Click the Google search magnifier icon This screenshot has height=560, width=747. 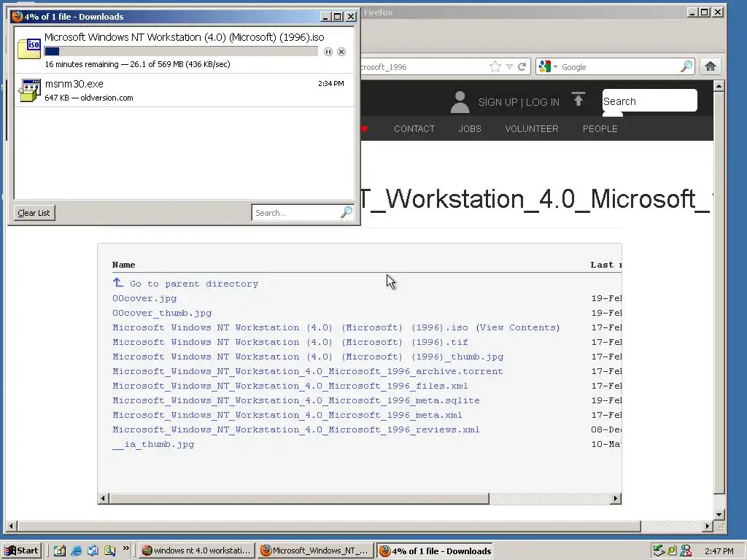[x=686, y=66]
